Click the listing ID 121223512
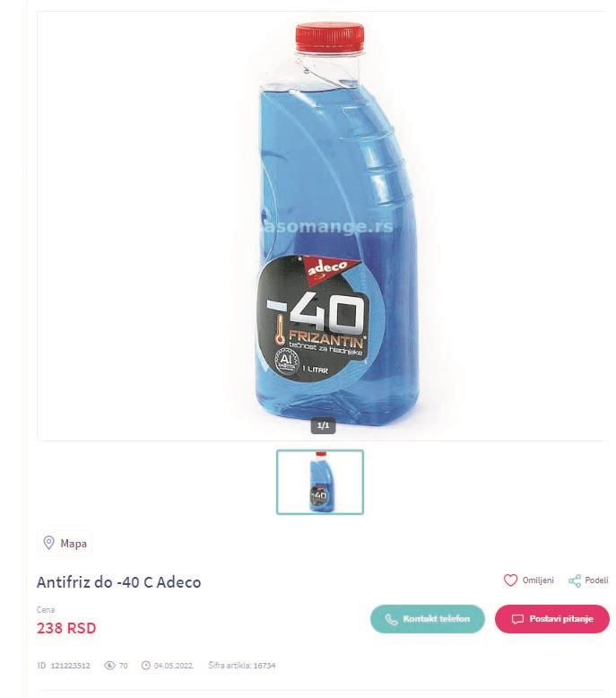This screenshot has width=616, height=698. (64, 666)
